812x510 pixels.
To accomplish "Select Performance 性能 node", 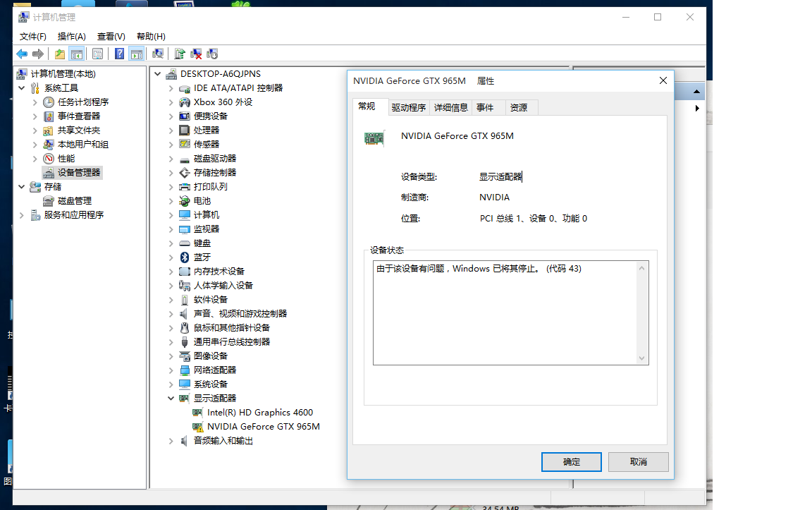I will click(66, 159).
